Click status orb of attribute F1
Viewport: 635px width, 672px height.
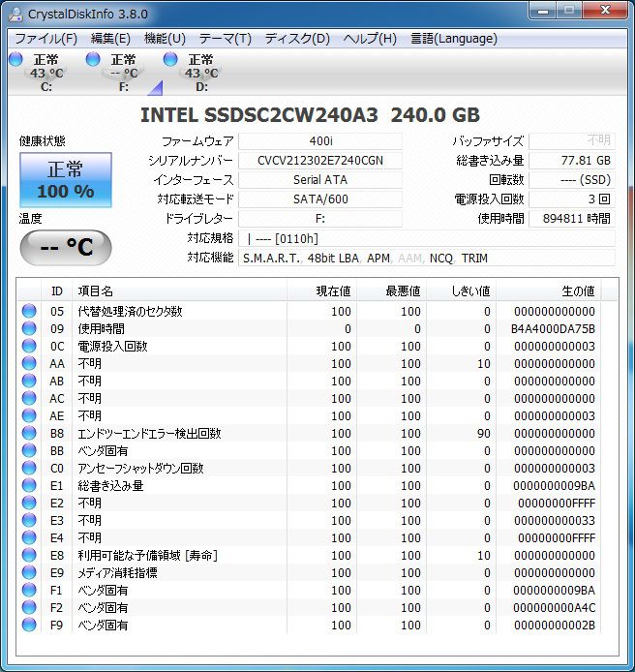tap(29, 590)
